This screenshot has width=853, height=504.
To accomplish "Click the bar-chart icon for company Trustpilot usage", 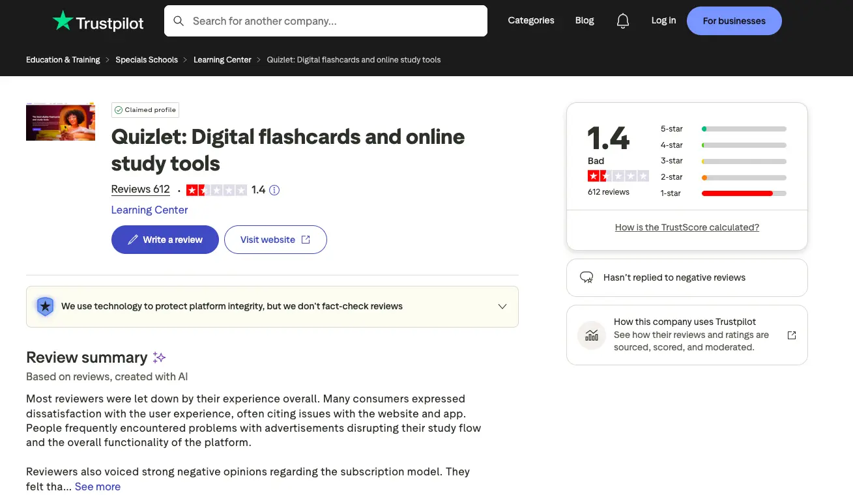I will click(591, 335).
